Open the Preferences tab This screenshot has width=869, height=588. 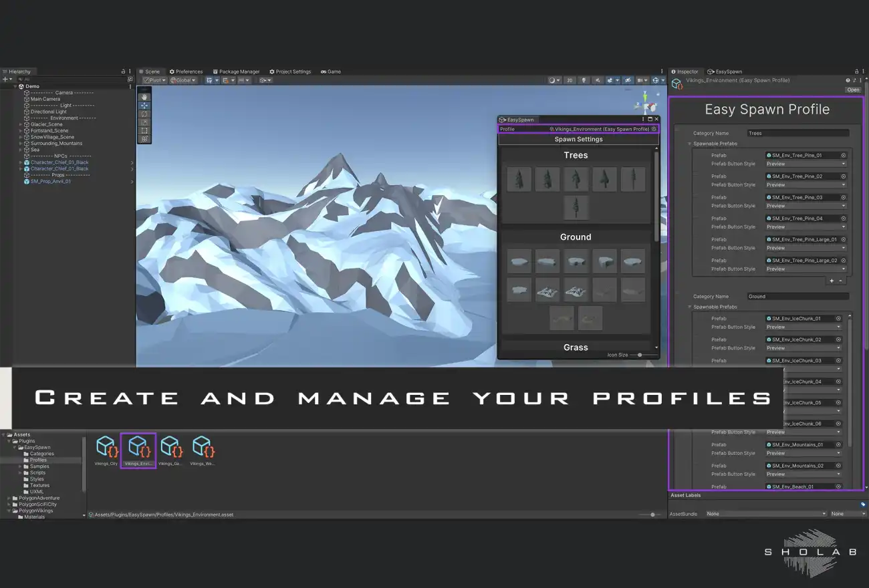point(187,71)
